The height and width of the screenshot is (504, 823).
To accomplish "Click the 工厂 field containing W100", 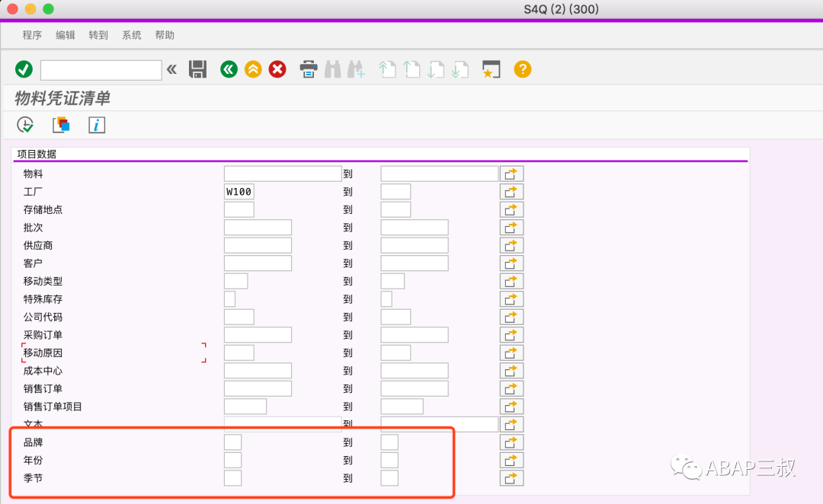I will pos(239,191).
